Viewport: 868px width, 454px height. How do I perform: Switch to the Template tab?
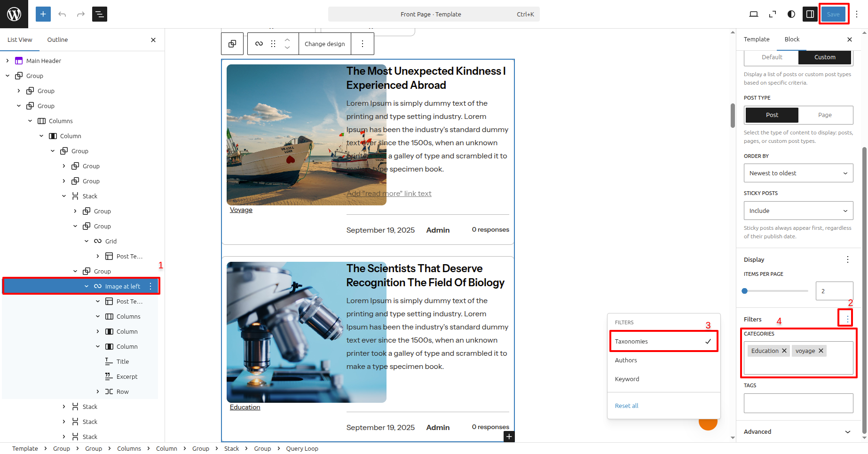pyautogui.click(x=756, y=39)
